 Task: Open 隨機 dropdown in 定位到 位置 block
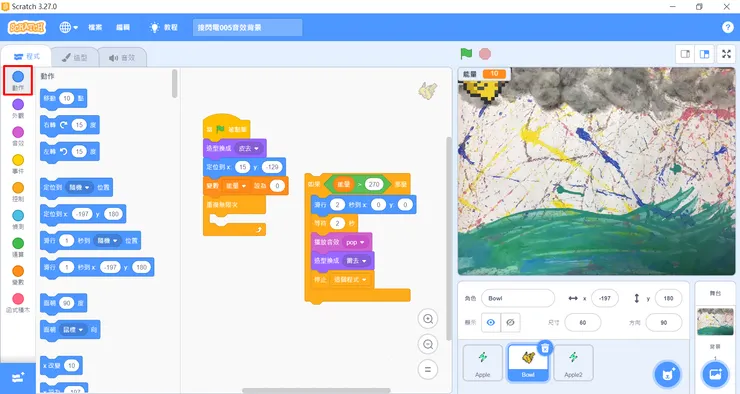click(79, 187)
